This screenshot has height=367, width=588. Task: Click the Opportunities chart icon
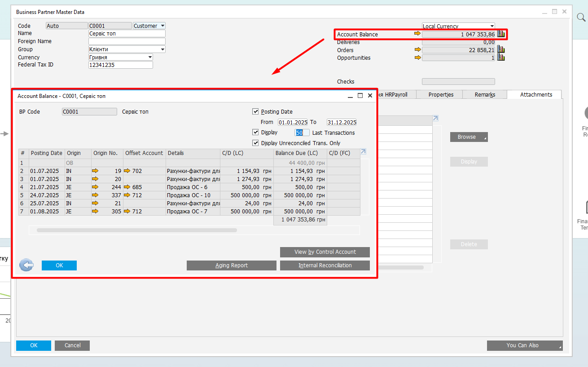[x=501, y=57]
